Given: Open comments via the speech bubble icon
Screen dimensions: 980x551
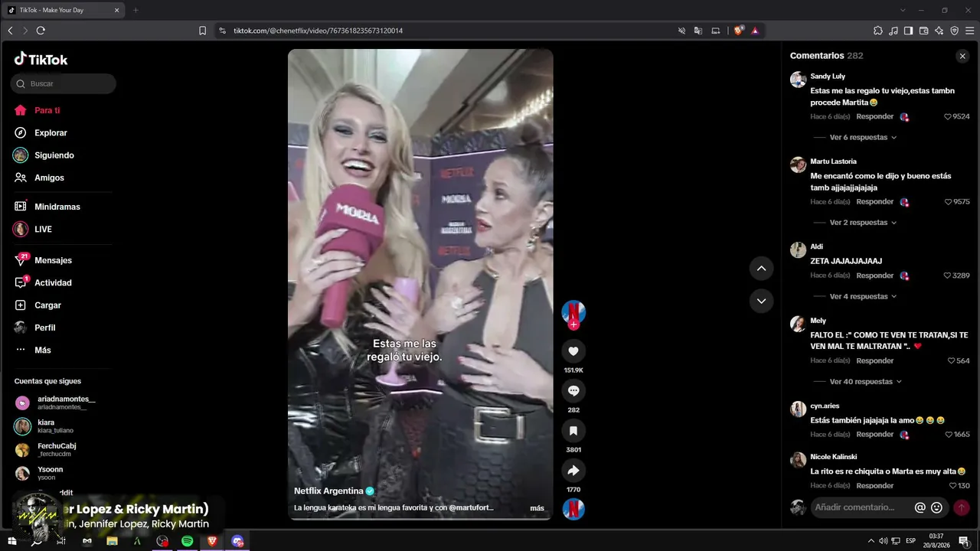Looking at the screenshot, I should pos(573,391).
